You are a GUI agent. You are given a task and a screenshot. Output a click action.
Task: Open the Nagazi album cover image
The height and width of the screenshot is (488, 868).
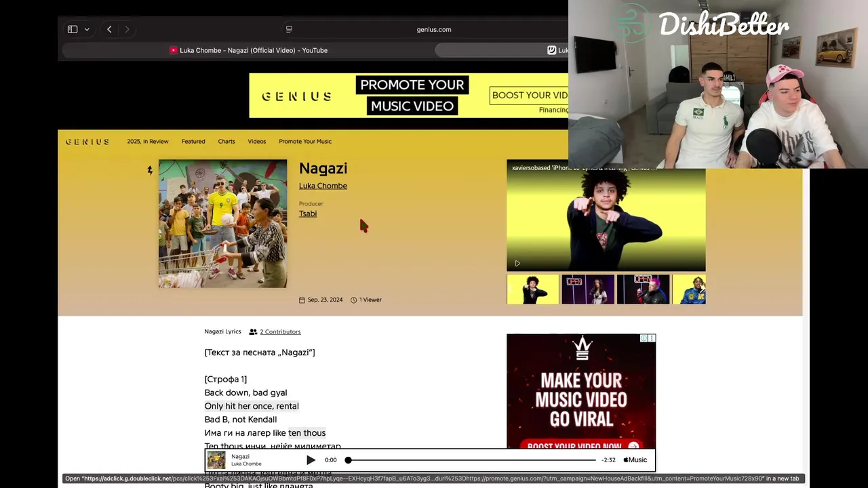(x=222, y=224)
